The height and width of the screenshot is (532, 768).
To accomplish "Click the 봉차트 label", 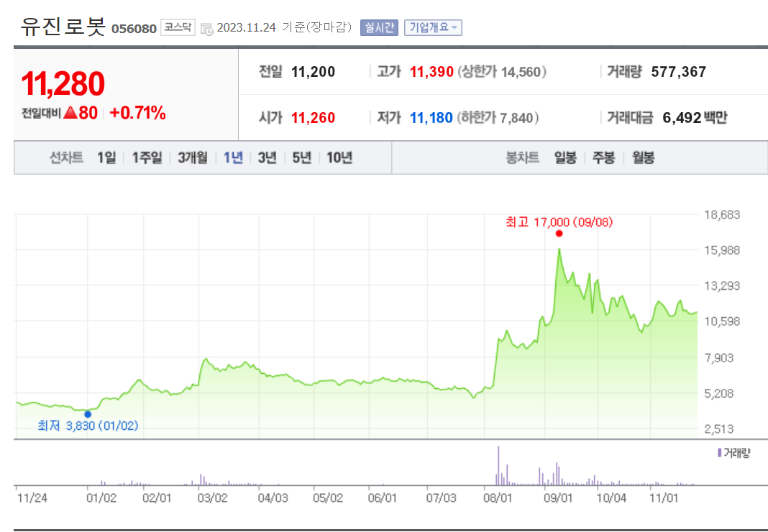I will 522,157.
